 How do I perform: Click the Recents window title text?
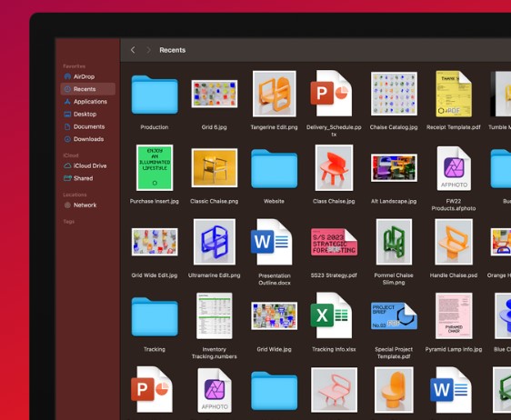[173, 50]
